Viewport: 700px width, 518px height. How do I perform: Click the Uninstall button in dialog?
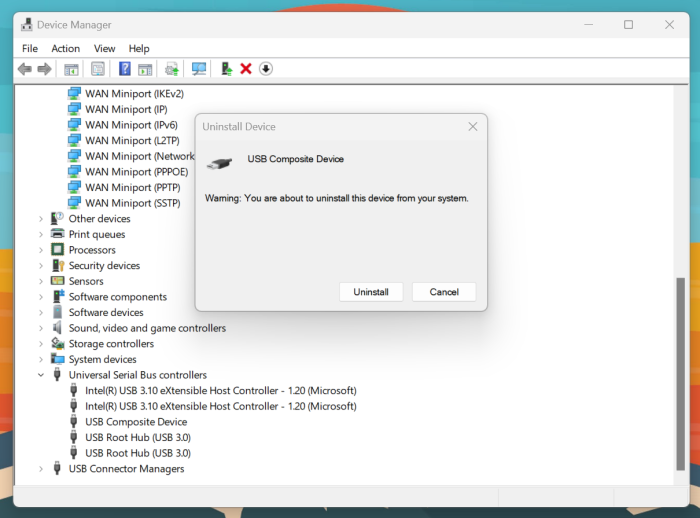click(371, 292)
